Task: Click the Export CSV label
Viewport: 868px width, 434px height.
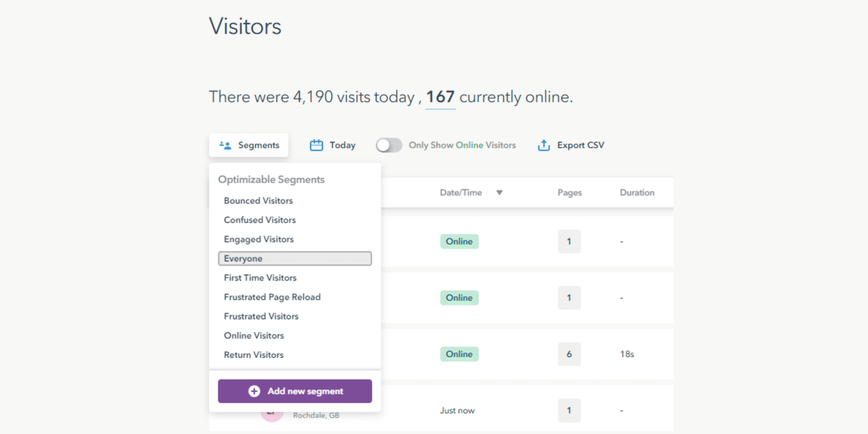Action: 580,145
